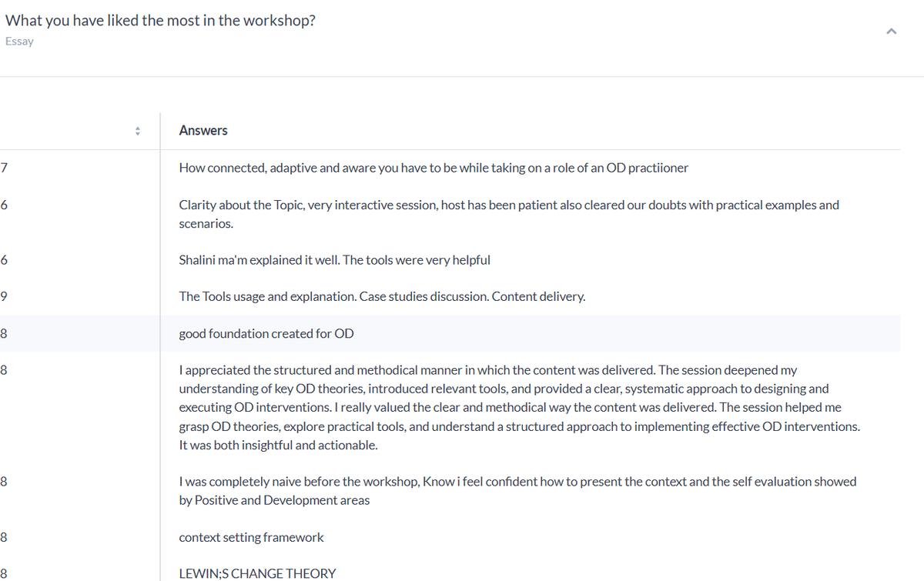924x581 pixels.
Task: Click score 7 beside OD practitioner answer
Action: coord(5,168)
